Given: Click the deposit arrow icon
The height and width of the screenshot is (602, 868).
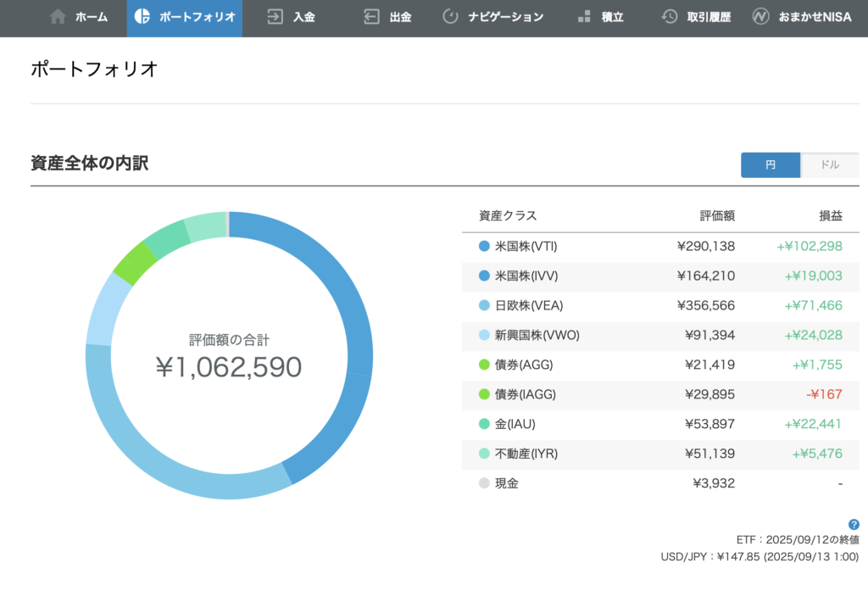Looking at the screenshot, I should (275, 17).
